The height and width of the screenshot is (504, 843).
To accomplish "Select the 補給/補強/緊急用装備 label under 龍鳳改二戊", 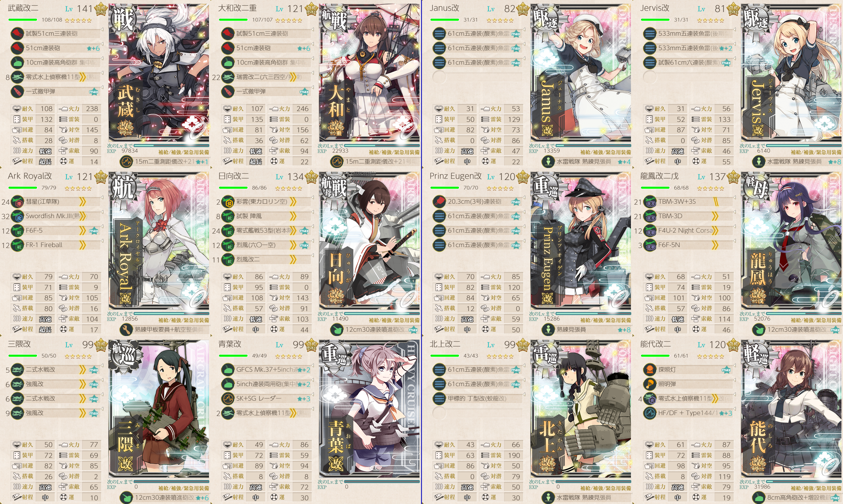I will [x=816, y=320].
